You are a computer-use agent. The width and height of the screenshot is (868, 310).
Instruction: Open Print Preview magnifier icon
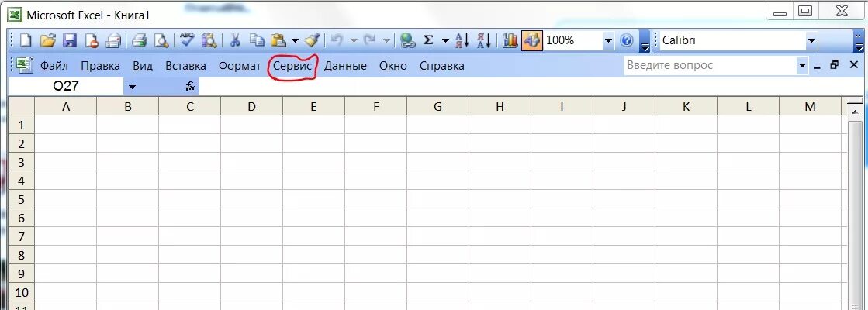point(161,40)
